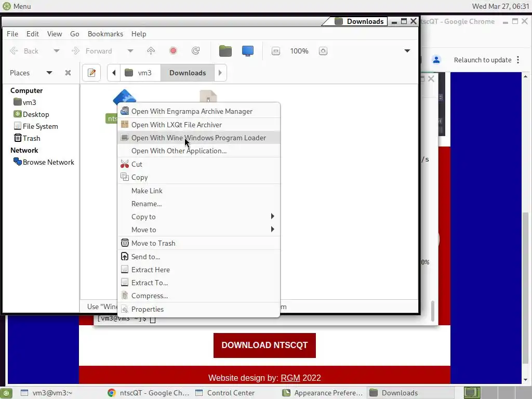This screenshot has width=532, height=399.
Task: Click the 100% zoom level
Action: pyautogui.click(x=299, y=51)
